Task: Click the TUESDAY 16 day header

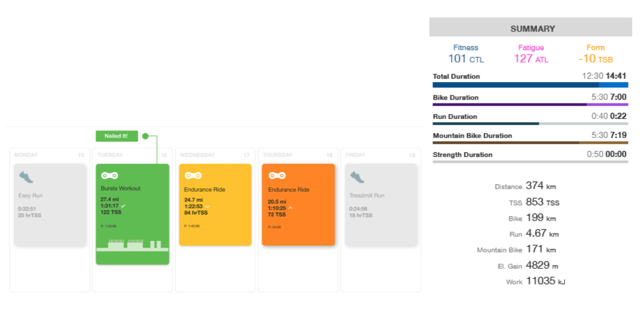Action: tap(132, 155)
